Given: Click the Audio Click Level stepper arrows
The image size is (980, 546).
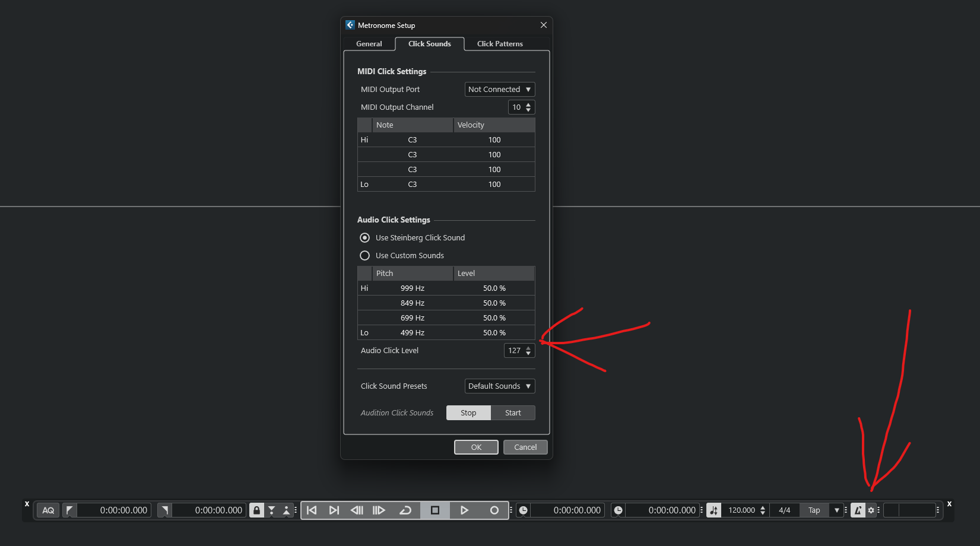Looking at the screenshot, I should click(528, 351).
